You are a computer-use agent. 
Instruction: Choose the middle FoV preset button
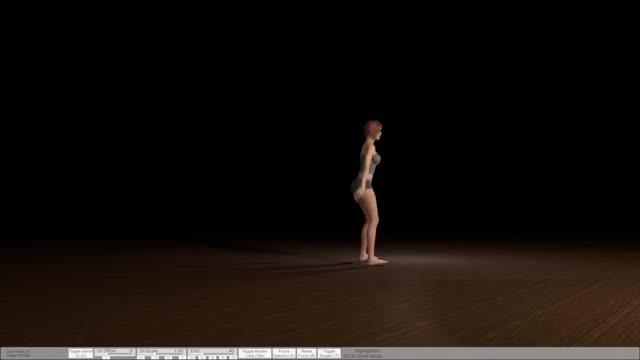tap(212, 358)
